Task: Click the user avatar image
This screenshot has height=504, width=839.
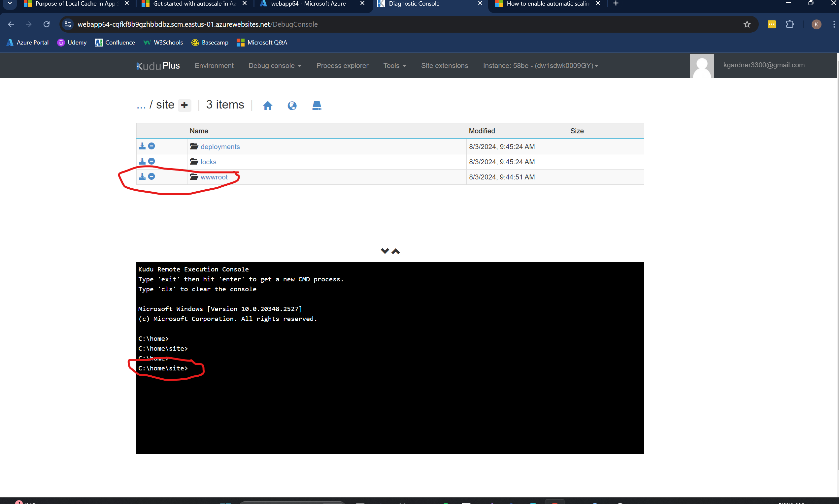Action: tap(702, 66)
